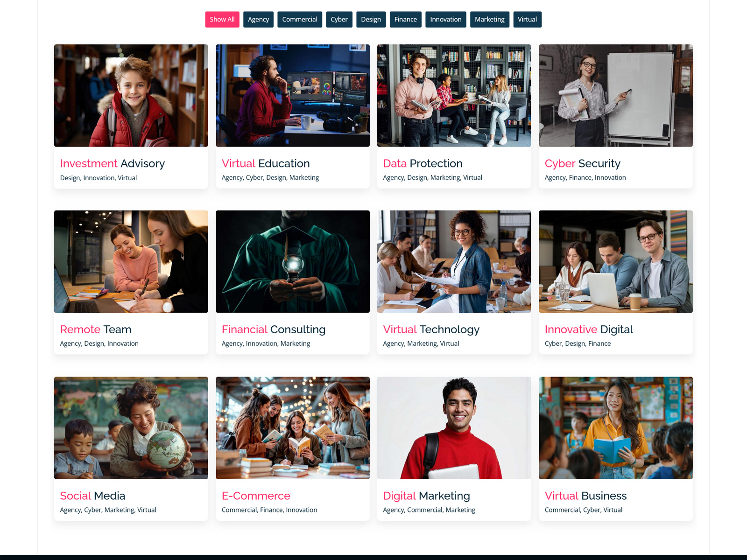This screenshot has width=747, height=560.
Task: Open the Cyber Security whiteboard thumbnail
Action: coord(615,96)
